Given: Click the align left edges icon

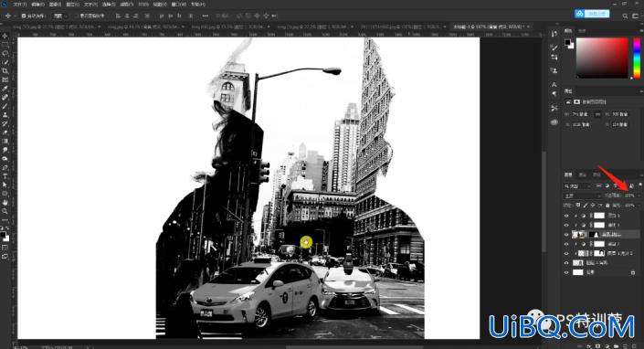Looking at the screenshot, I should [x=118, y=16].
